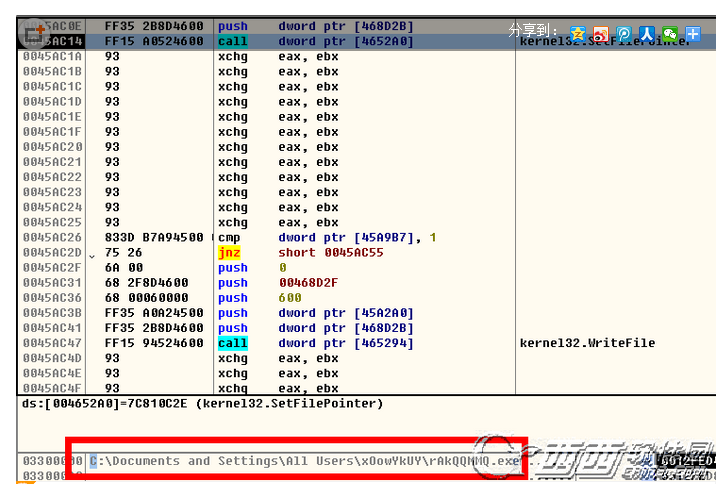Share to QQ Zone star icon
The width and height of the screenshot is (718, 484).
coord(577,34)
